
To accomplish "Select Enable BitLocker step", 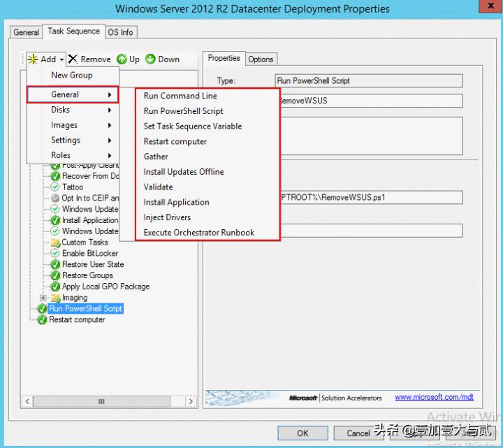I will pos(90,253).
